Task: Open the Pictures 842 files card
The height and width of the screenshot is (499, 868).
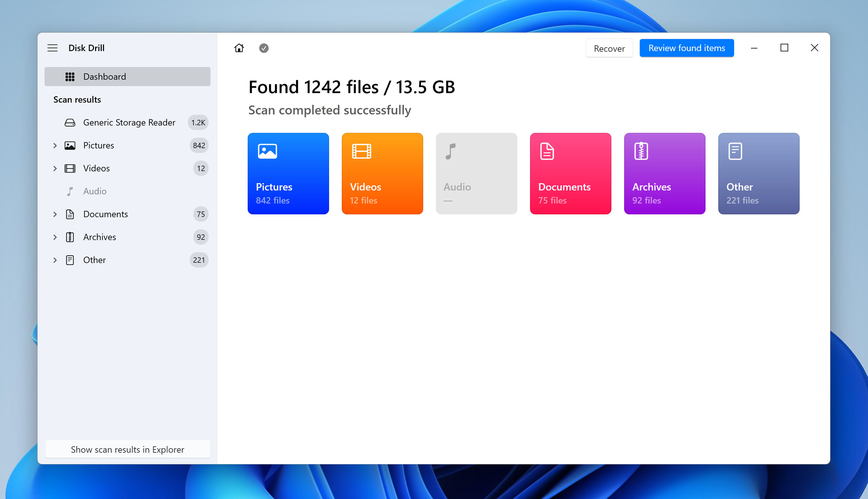Action: click(288, 174)
